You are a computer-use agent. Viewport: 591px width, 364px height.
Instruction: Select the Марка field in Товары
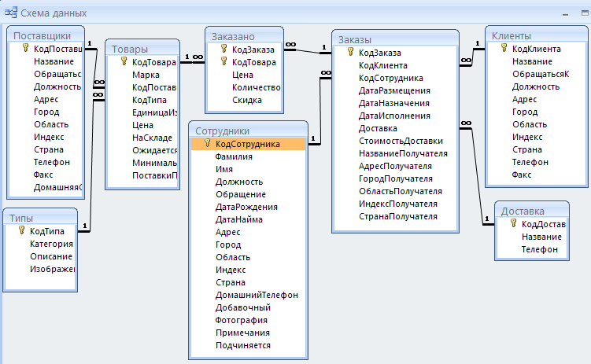146,75
